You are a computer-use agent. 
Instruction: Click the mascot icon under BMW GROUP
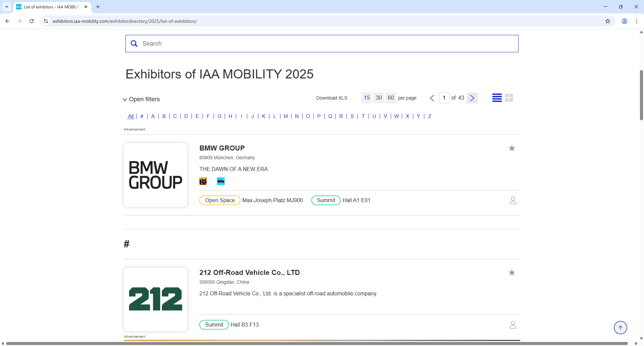click(203, 181)
